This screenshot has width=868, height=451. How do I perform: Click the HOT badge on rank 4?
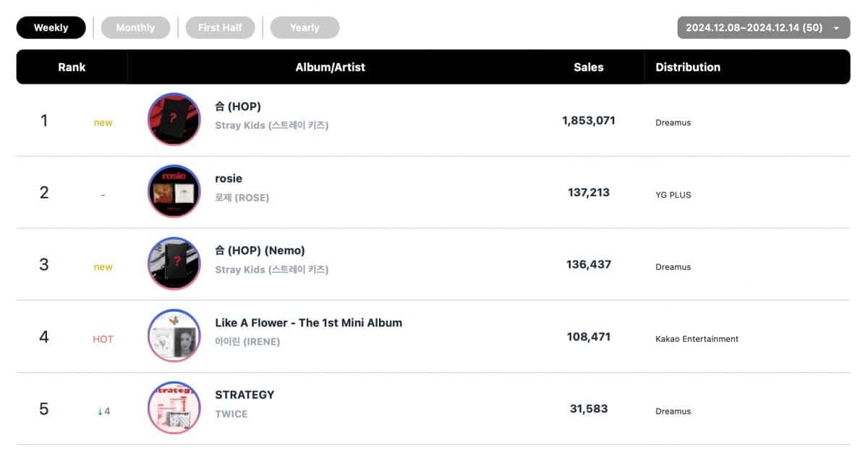coord(103,339)
